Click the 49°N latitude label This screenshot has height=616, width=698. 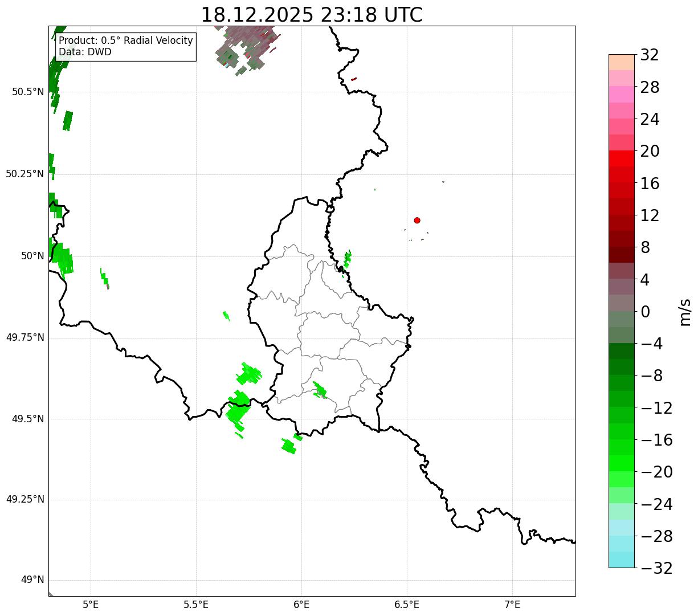click(x=32, y=580)
